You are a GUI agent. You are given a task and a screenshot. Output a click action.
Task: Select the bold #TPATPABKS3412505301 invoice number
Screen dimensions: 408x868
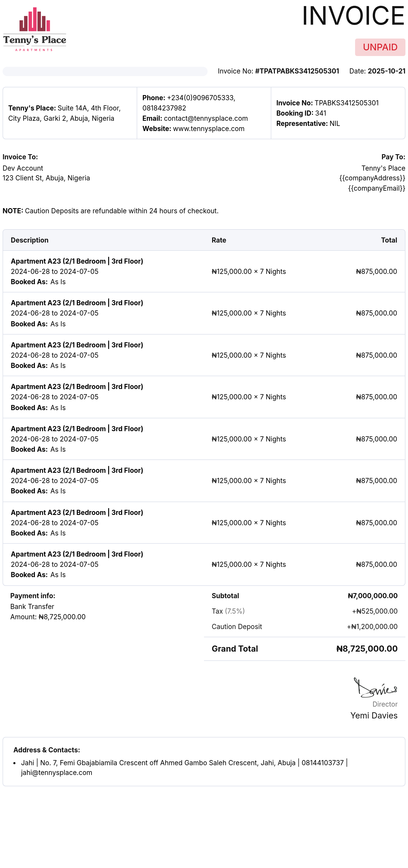(x=297, y=71)
